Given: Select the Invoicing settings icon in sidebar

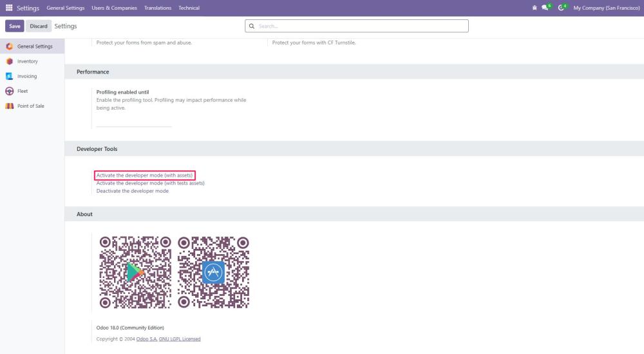Looking at the screenshot, I should (x=9, y=76).
